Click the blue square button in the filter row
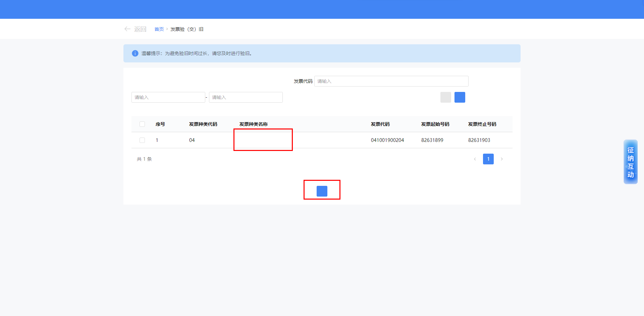 (460, 97)
